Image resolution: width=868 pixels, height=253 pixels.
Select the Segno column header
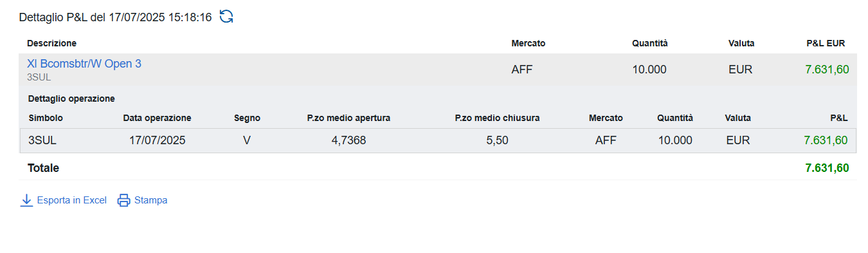point(247,118)
